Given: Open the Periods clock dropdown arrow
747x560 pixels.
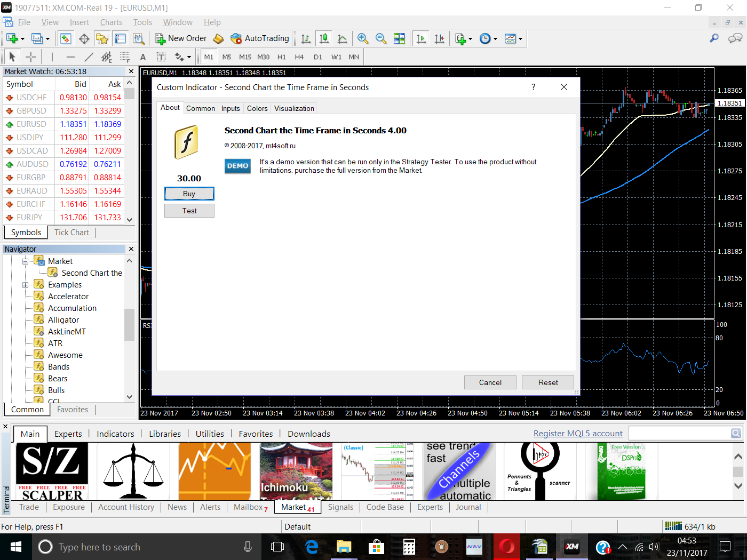Looking at the screenshot, I should [x=495, y=39].
